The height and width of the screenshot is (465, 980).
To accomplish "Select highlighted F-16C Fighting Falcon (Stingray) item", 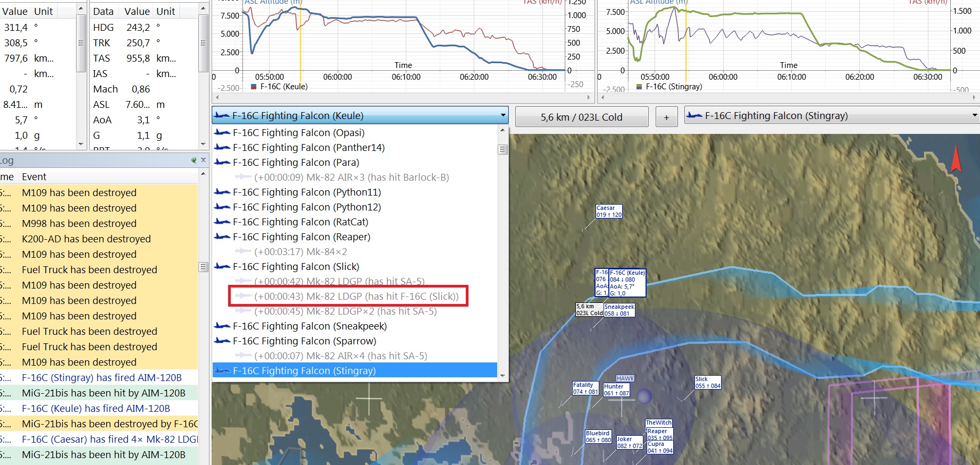I will click(355, 370).
